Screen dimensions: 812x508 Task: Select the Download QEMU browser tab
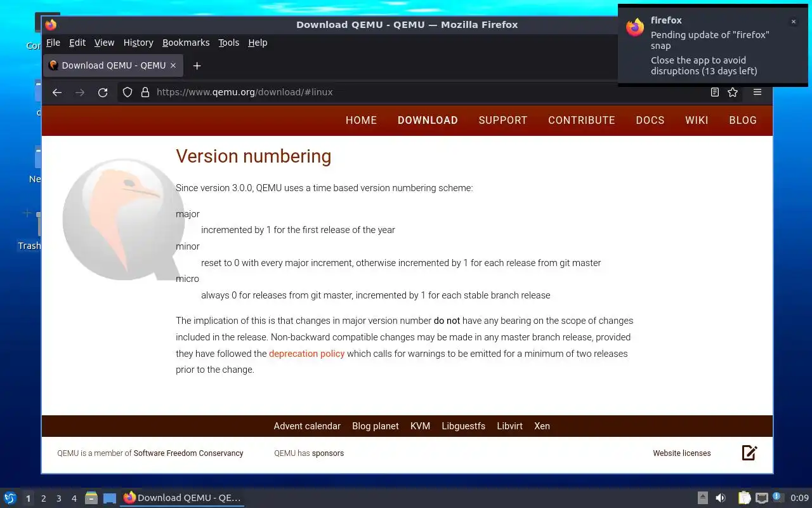[x=114, y=65]
